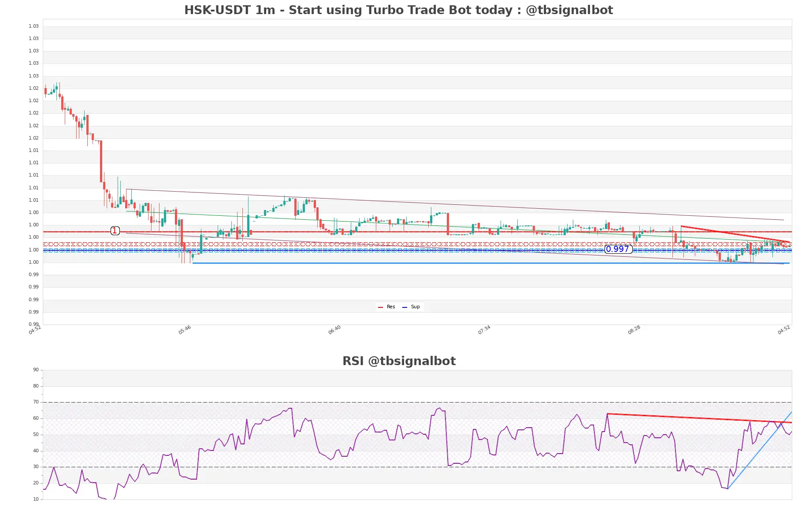This screenshot has height=532, width=798.
Task: Click the RSI axis value 10
Action: click(36, 499)
